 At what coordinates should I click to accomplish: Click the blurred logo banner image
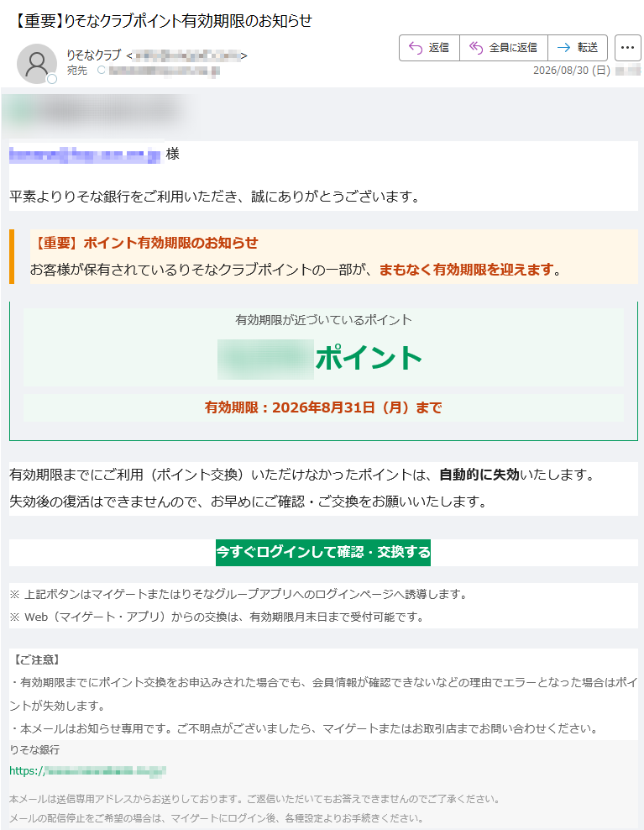tap(101, 114)
